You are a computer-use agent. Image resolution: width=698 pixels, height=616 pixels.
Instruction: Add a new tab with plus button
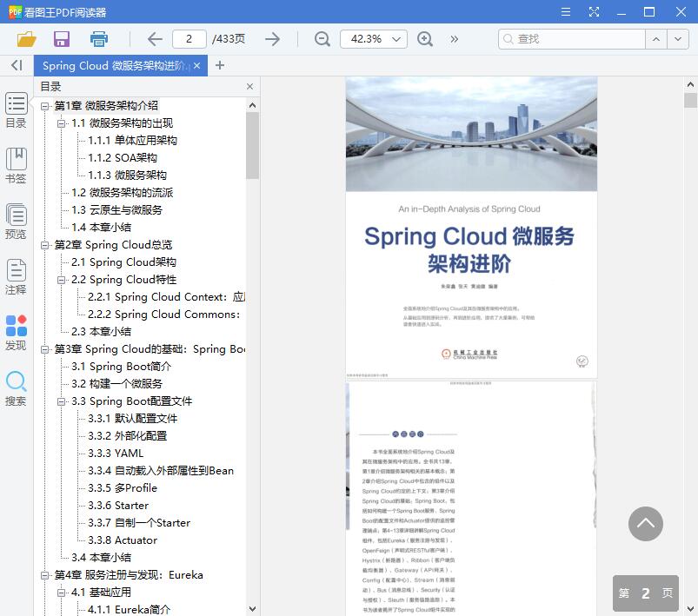pos(219,65)
